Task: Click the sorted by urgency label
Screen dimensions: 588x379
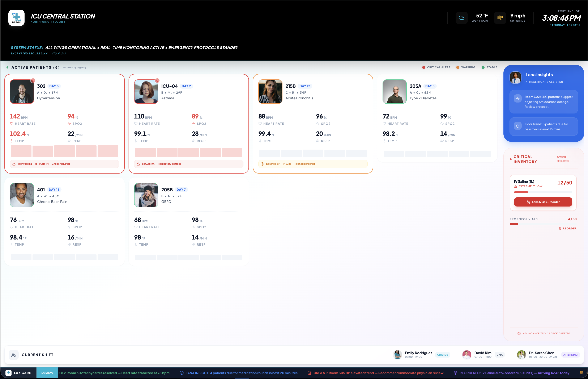Action: tap(75, 67)
